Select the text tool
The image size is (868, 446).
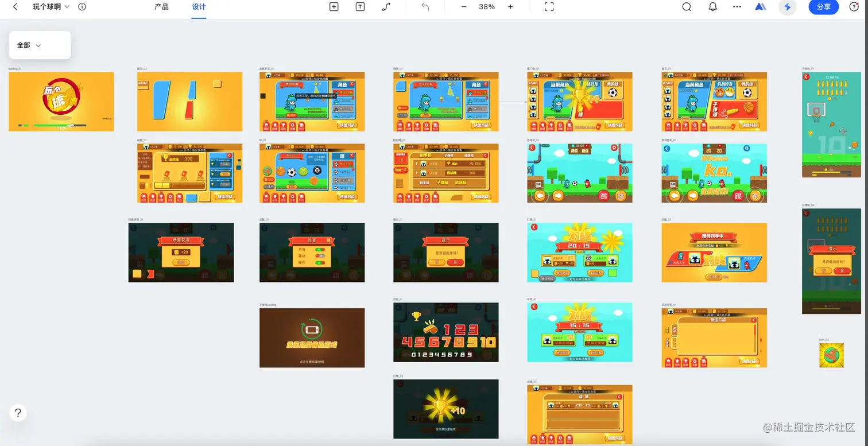pyautogui.click(x=360, y=7)
